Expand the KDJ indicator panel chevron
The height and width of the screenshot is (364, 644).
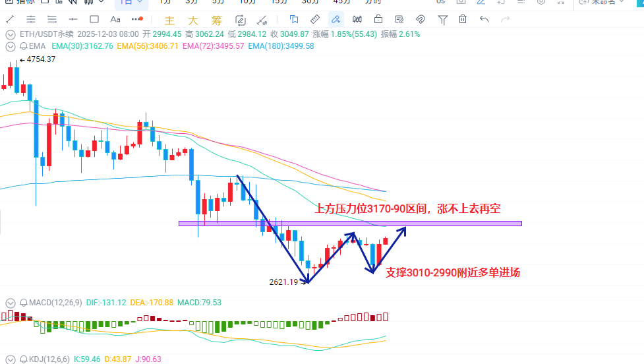10,359
